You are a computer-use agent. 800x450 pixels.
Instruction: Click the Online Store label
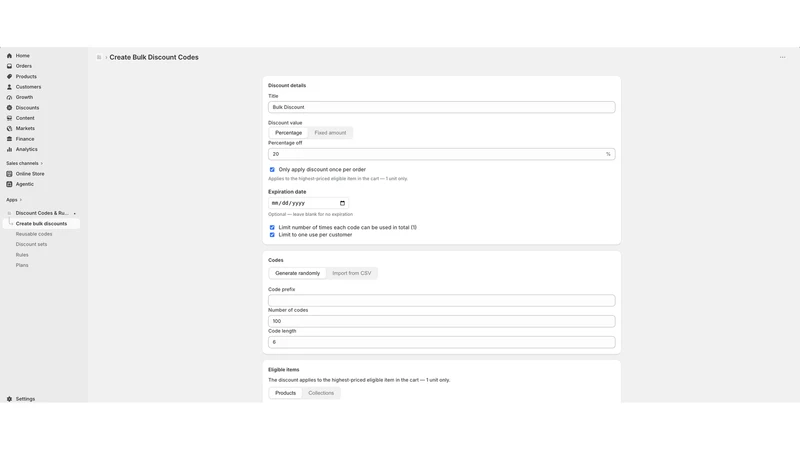click(x=30, y=173)
